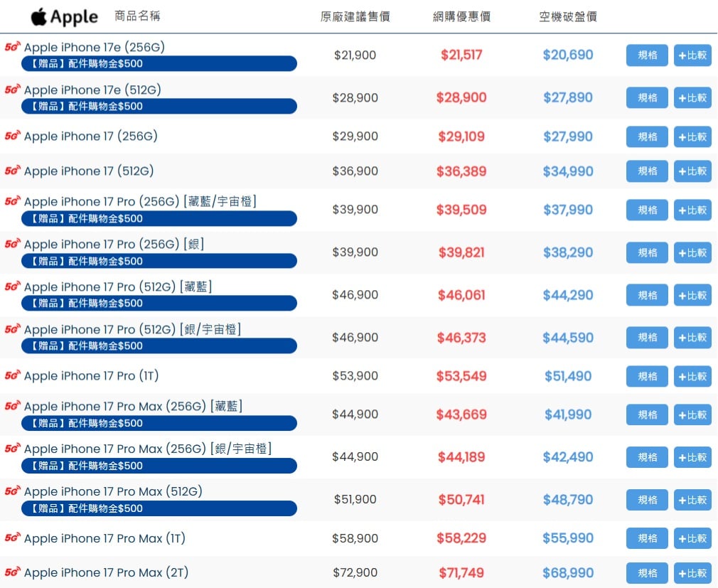Open iPhone 17 Pro Max (1T) product link

click(105, 538)
